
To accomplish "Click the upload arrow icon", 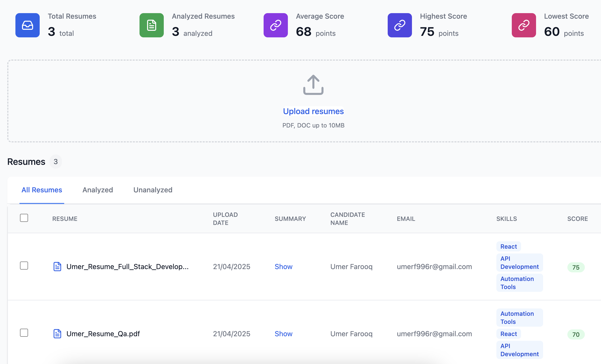I will 313,85.
